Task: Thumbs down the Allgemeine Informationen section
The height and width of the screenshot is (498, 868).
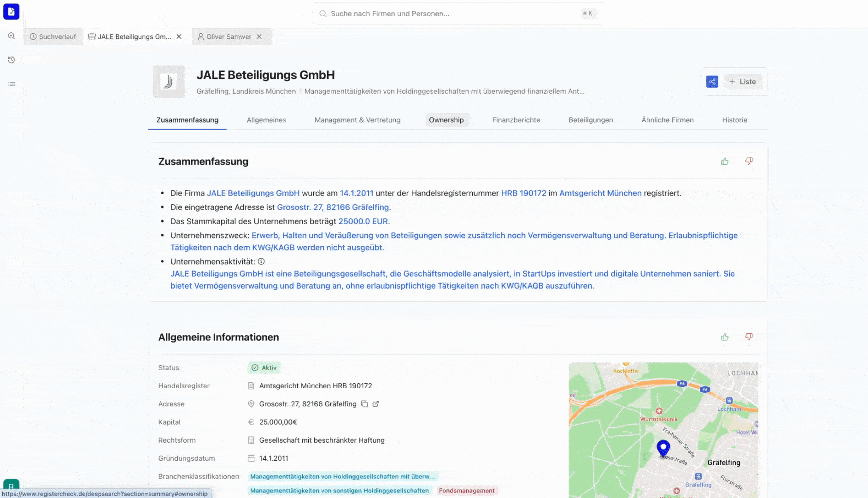Action: coord(749,337)
